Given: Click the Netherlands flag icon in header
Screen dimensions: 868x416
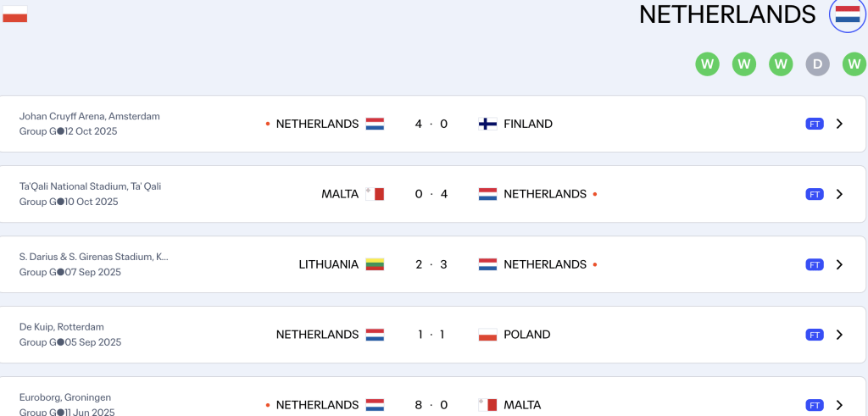Looking at the screenshot, I should click(x=848, y=14).
